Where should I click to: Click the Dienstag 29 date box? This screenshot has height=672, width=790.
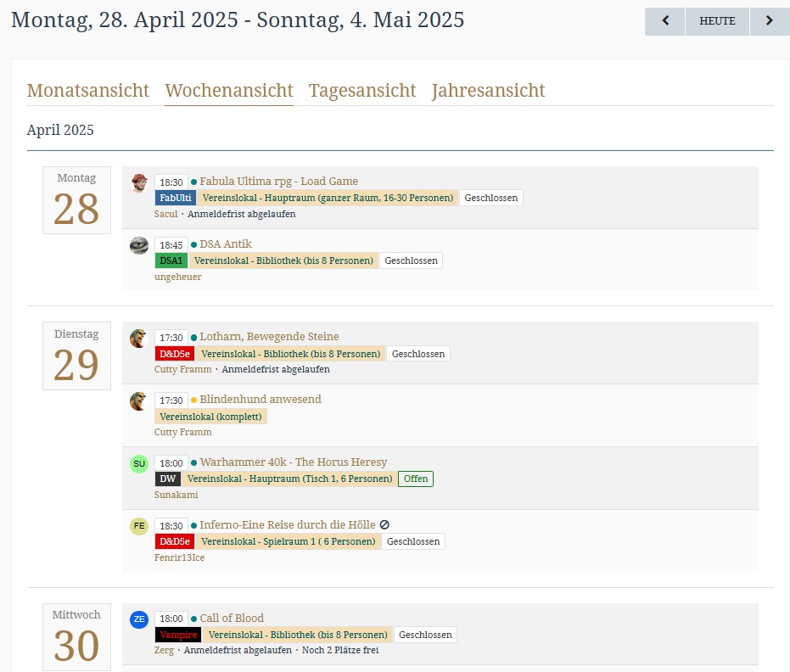[x=76, y=356]
